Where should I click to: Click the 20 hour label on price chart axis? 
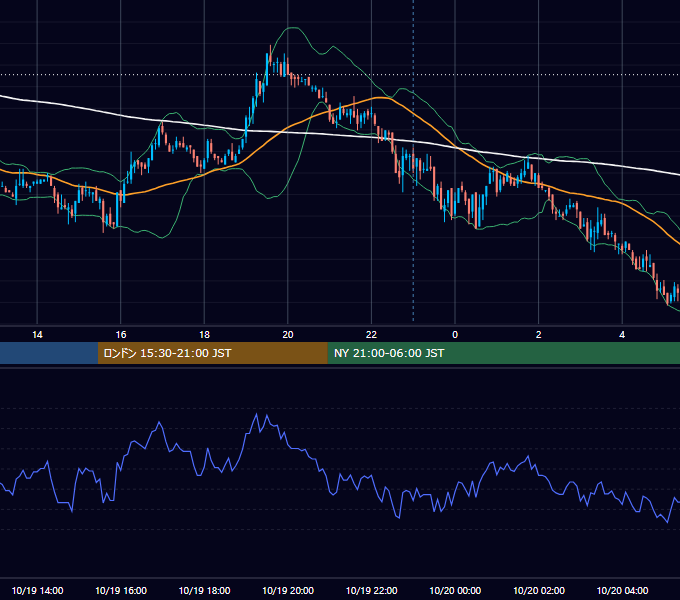pyautogui.click(x=288, y=335)
